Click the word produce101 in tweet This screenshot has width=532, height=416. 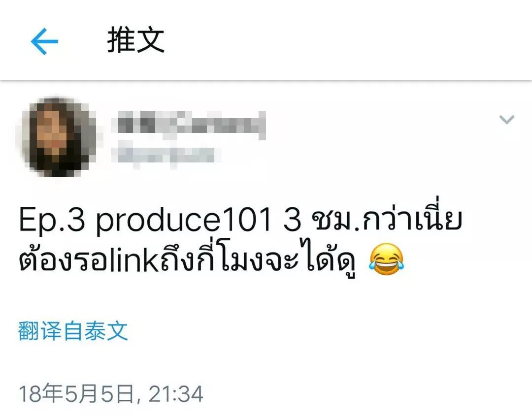coord(184,221)
